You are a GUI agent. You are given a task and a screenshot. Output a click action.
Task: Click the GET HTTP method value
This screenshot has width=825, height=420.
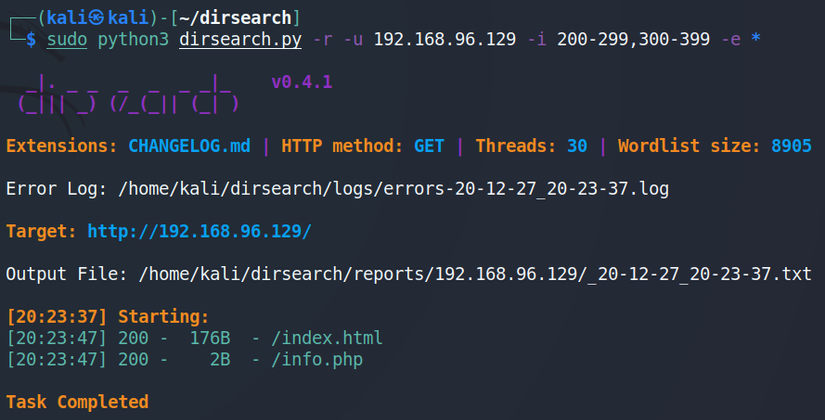(x=429, y=146)
